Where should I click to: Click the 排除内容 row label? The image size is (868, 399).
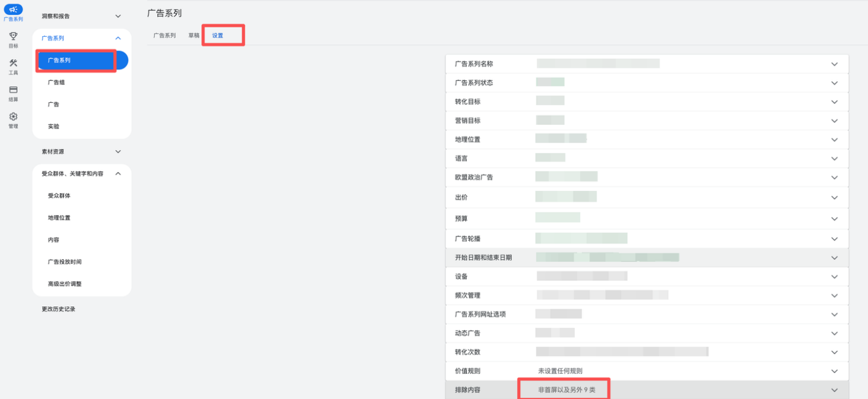point(466,390)
